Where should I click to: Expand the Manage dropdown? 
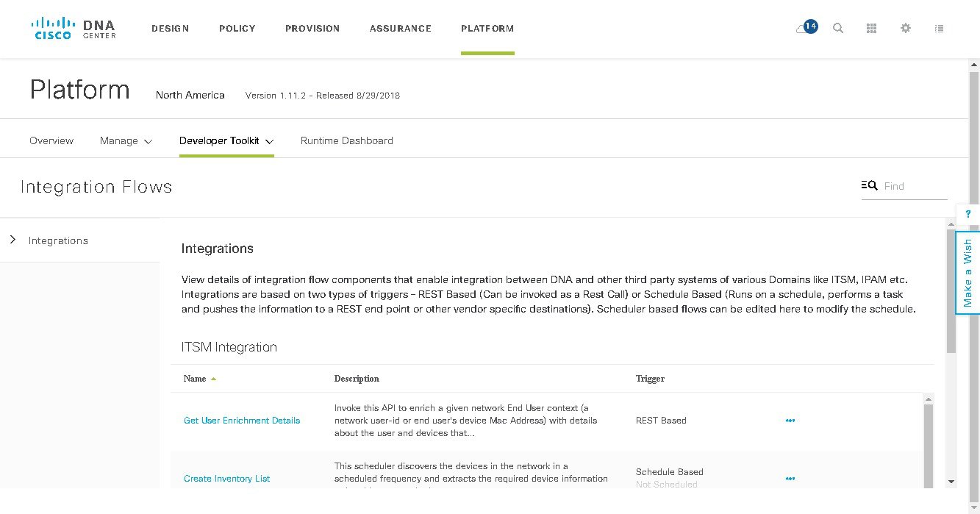[126, 140]
